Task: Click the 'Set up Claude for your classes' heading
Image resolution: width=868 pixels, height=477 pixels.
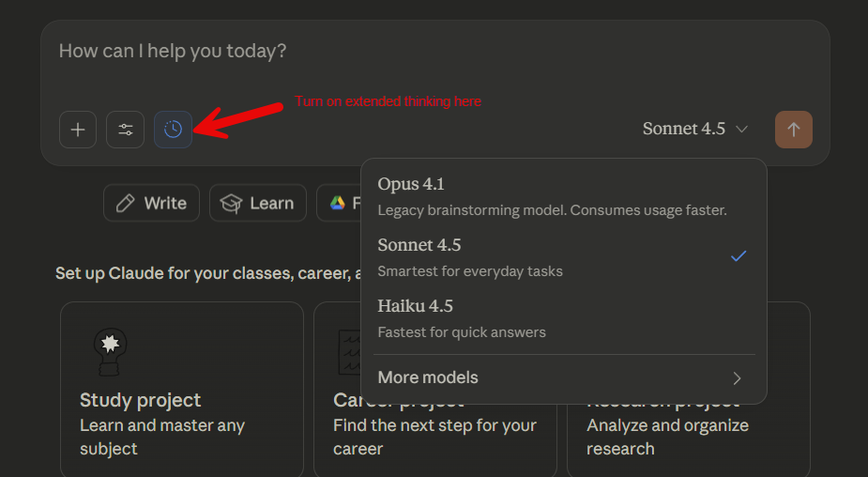Action: tap(208, 273)
